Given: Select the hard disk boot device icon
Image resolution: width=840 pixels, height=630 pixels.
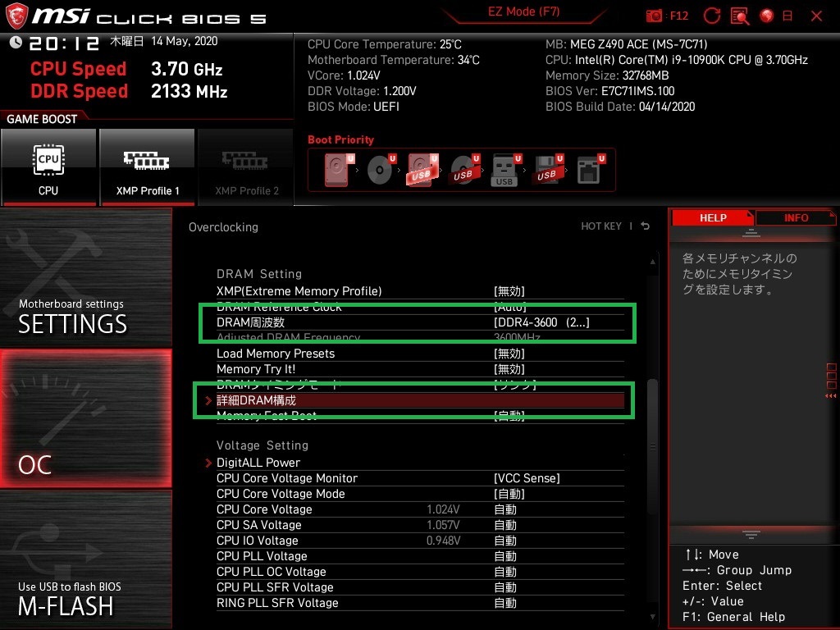Looking at the screenshot, I should point(339,170).
